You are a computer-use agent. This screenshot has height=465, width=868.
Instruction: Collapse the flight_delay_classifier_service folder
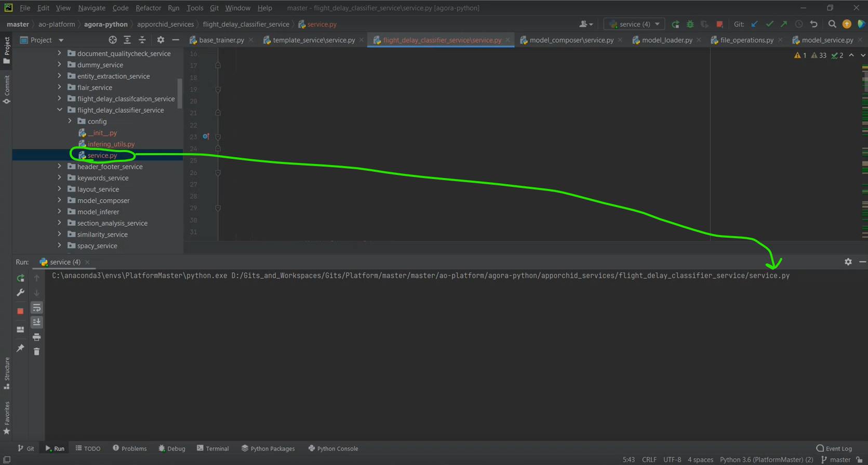59,110
